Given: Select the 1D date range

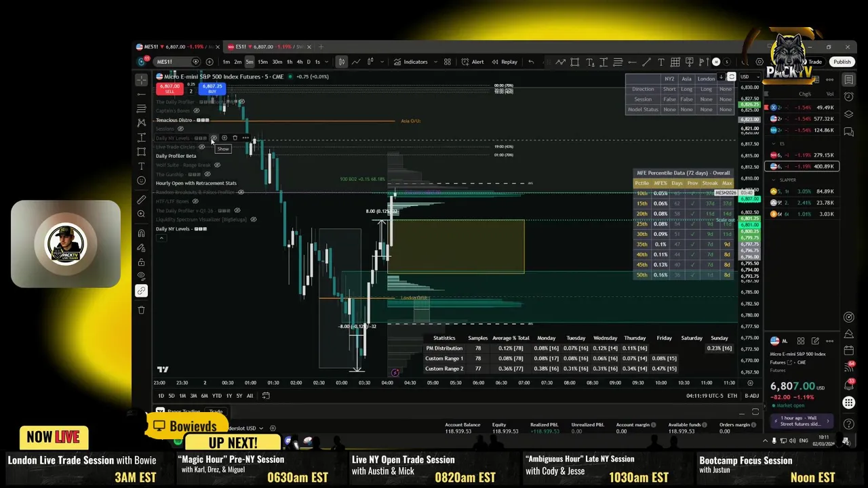Looking at the screenshot, I should (161, 396).
